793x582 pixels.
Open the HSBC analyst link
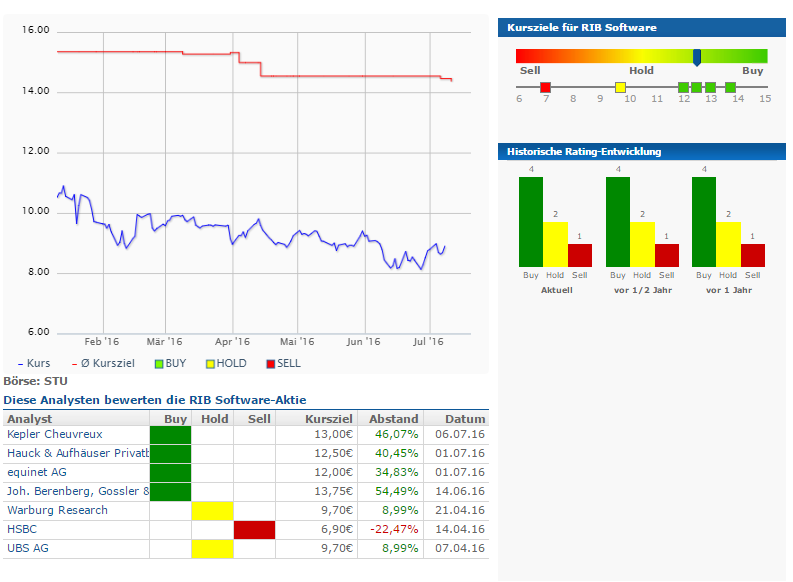point(21,529)
